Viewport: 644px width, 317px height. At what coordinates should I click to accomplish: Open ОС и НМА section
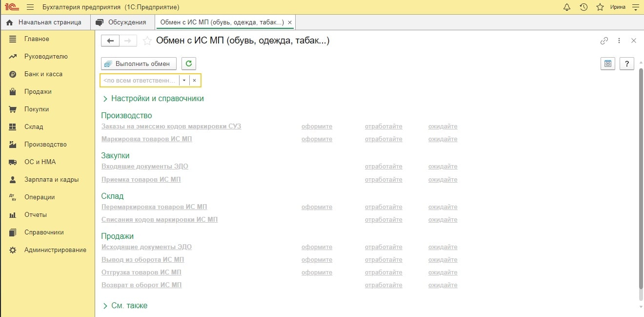tap(40, 162)
